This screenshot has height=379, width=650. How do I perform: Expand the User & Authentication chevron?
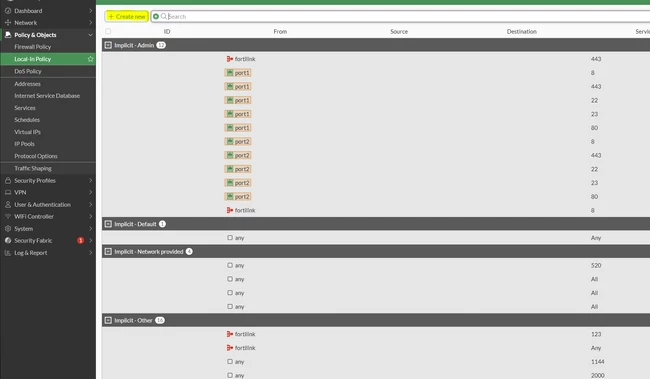pos(90,204)
